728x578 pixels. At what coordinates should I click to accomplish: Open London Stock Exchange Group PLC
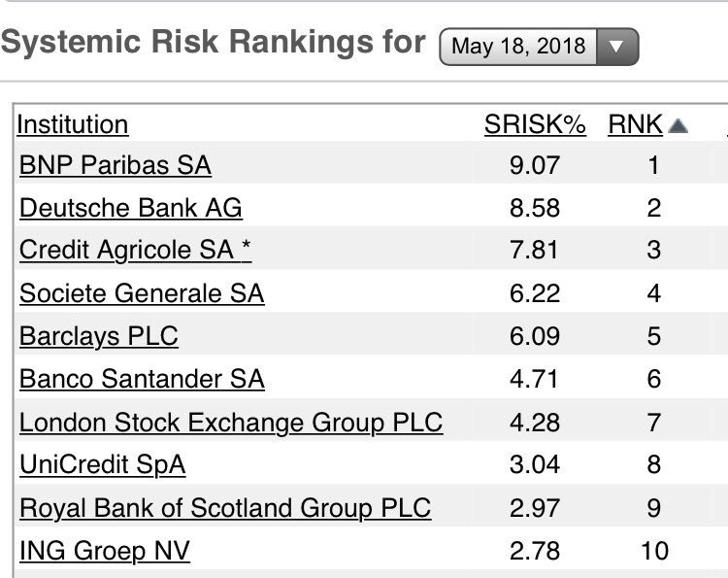(231, 423)
